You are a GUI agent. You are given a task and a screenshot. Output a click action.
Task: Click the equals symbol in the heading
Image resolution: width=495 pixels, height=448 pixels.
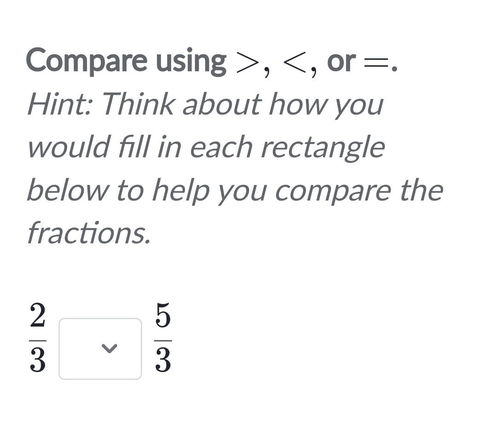click(375, 62)
